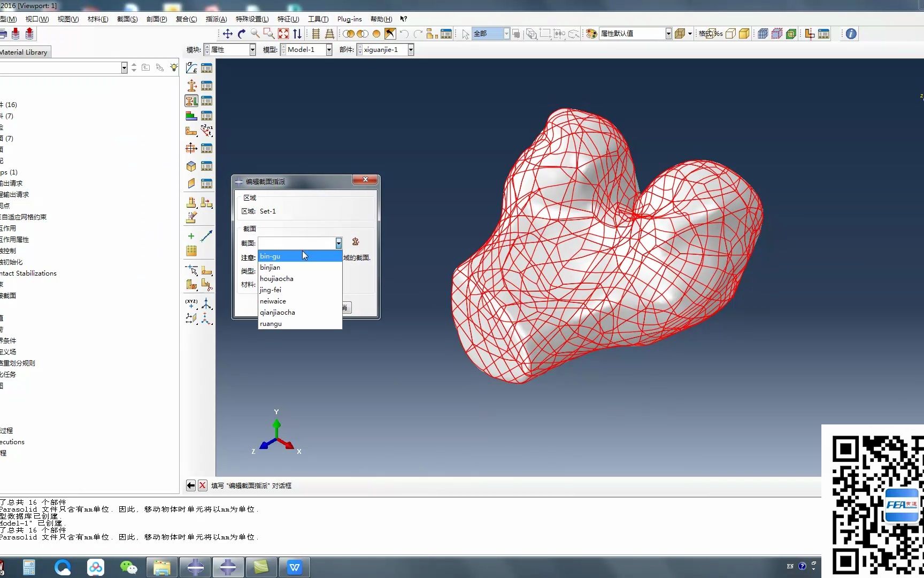Screen dimensions: 924x578
Task: Click the Create Stringer icon
Action: [191, 184]
